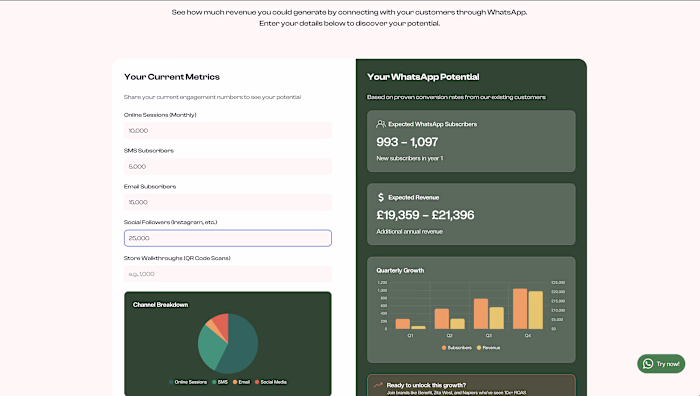The image size is (700, 396).
Task: Click the 'Channel Breakdown' chart title
Action: 160,305
